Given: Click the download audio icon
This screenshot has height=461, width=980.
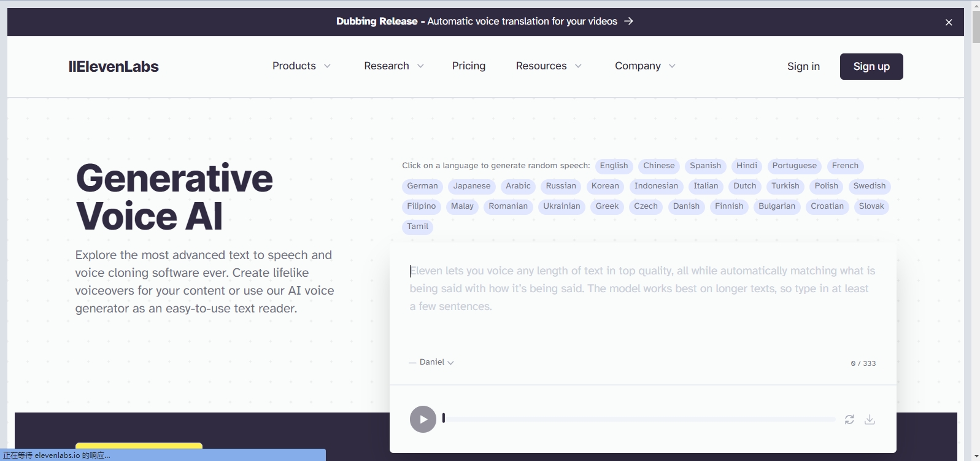Looking at the screenshot, I should (x=870, y=420).
